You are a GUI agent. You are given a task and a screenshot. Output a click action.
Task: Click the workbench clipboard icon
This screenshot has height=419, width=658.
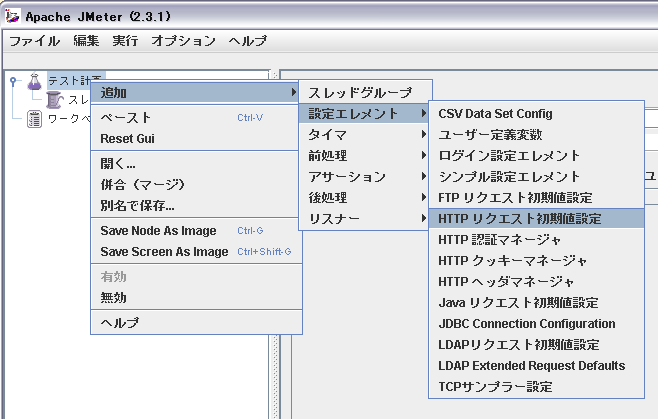point(34,119)
